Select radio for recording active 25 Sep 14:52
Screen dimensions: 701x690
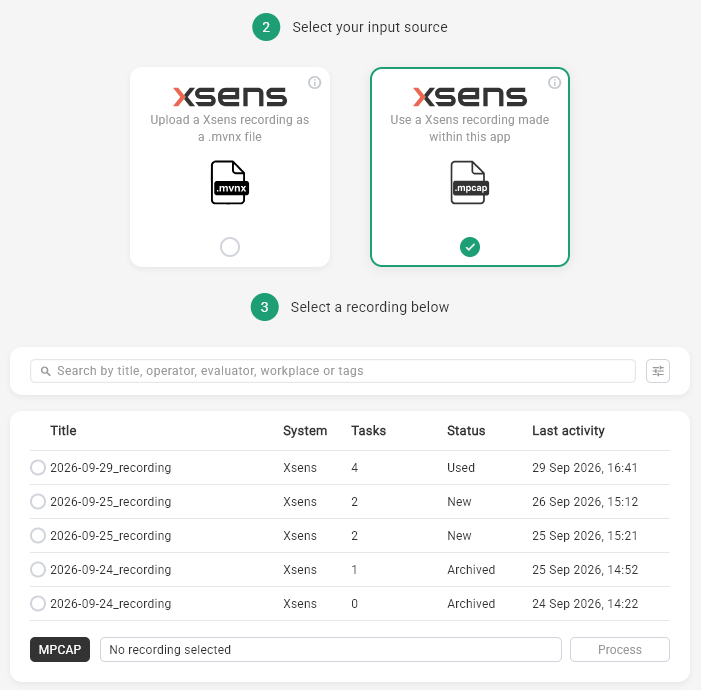[38, 569]
